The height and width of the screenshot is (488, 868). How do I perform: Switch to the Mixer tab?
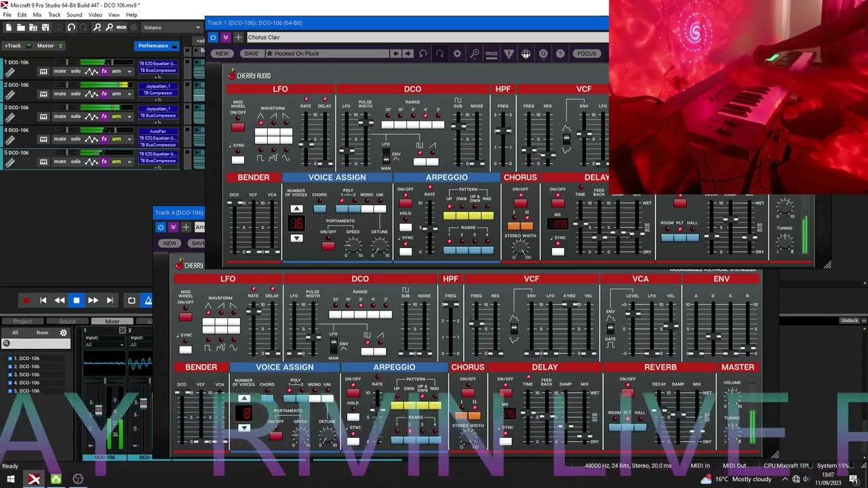point(112,321)
